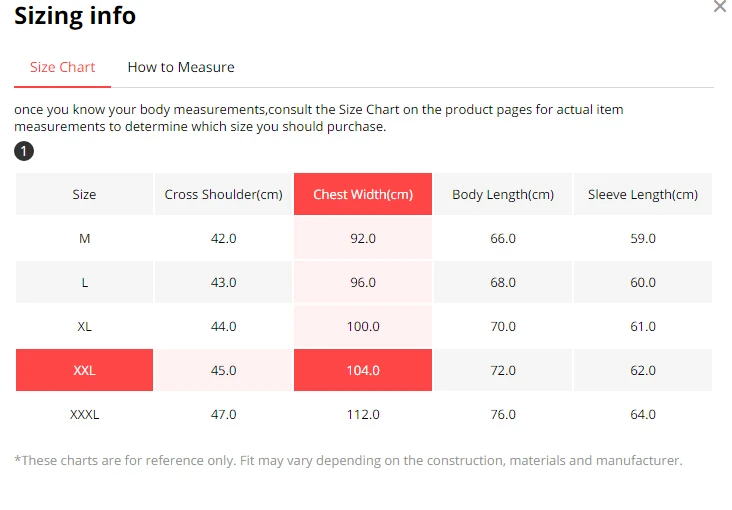The image size is (732, 510).
Task: Click the Sleeve Length(cm) column header
Action: [643, 194]
